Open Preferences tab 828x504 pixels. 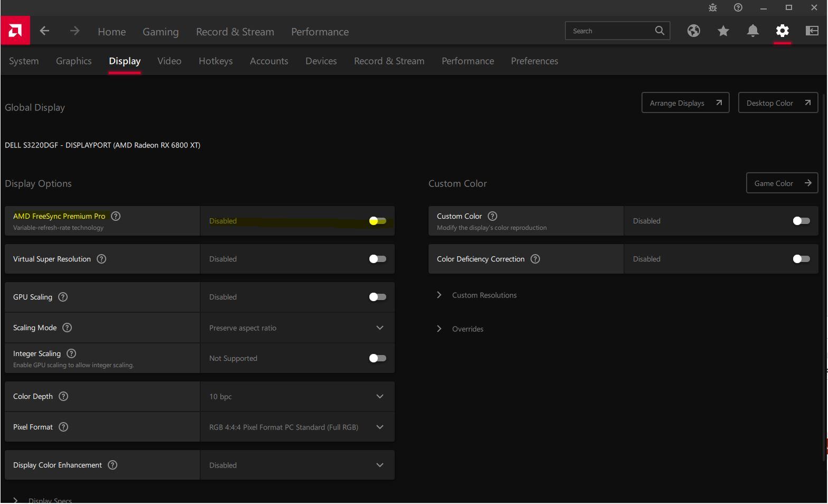click(x=535, y=61)
